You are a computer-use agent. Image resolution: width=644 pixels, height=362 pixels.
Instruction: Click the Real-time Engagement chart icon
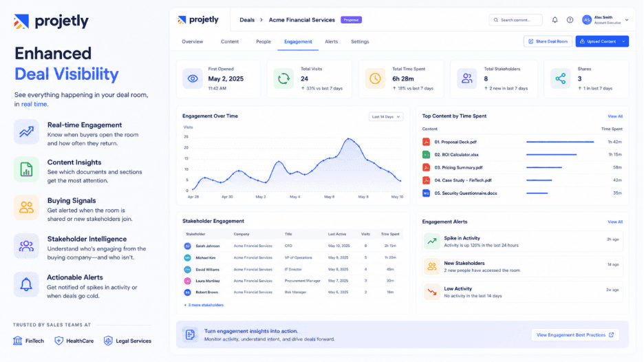(x=26, y=131)
